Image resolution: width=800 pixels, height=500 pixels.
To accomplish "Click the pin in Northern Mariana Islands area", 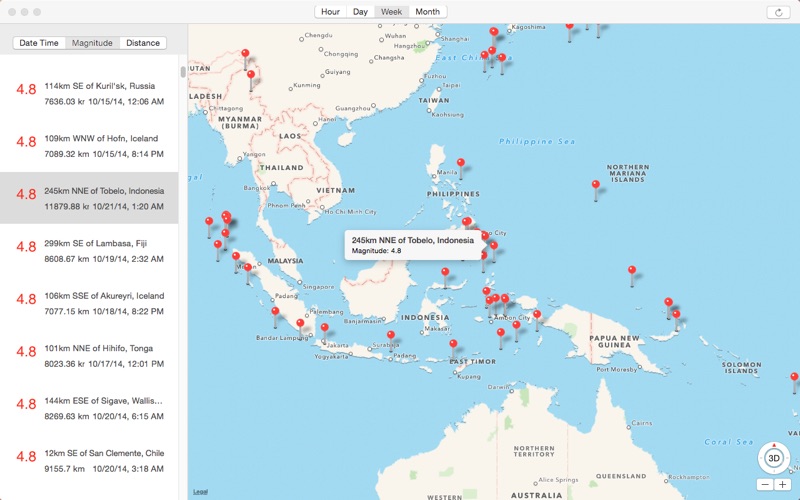I will tap(595, 185).
